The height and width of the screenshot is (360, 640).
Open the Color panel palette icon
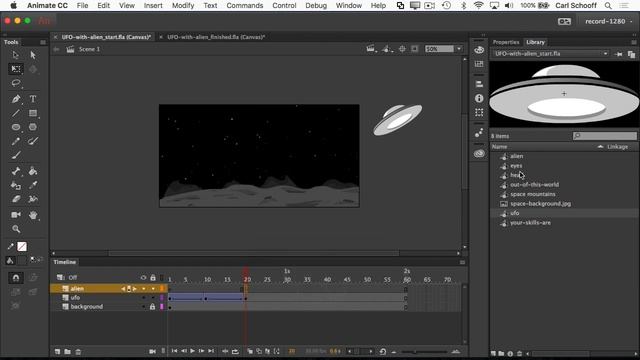pos(479,50)
